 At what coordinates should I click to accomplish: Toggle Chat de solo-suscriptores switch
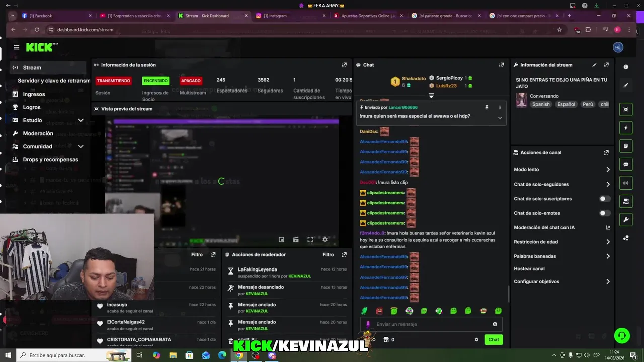pyautogui.click(x=605, y=199)
